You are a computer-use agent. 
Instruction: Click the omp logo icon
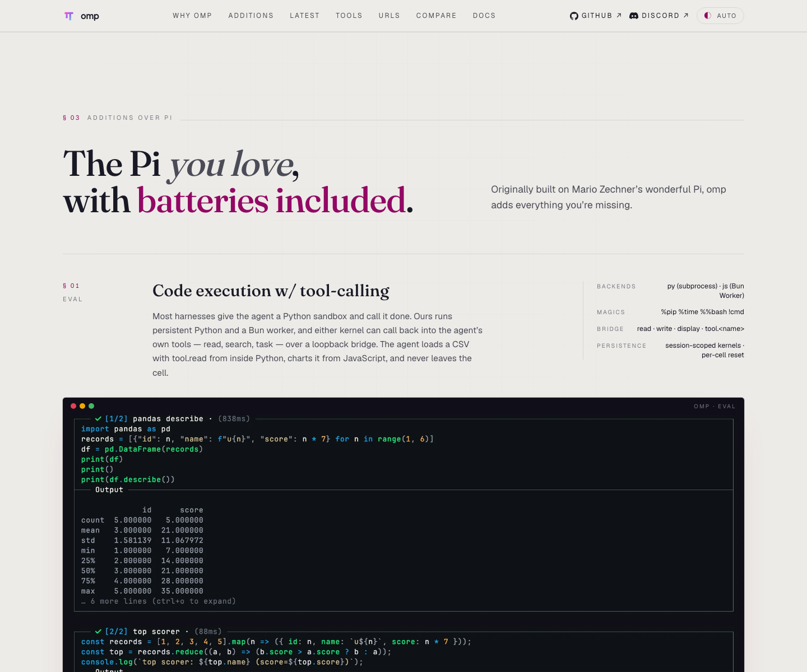tap(69, 16)
